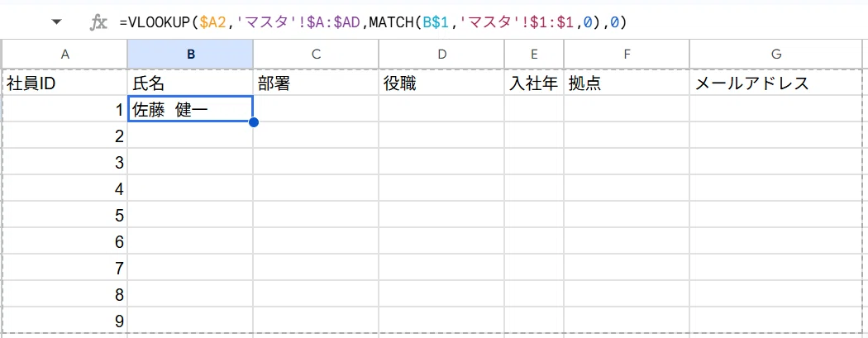Screen dimensions: 868x338
Task: Click the fx function icon
Action: pos(98,22)
